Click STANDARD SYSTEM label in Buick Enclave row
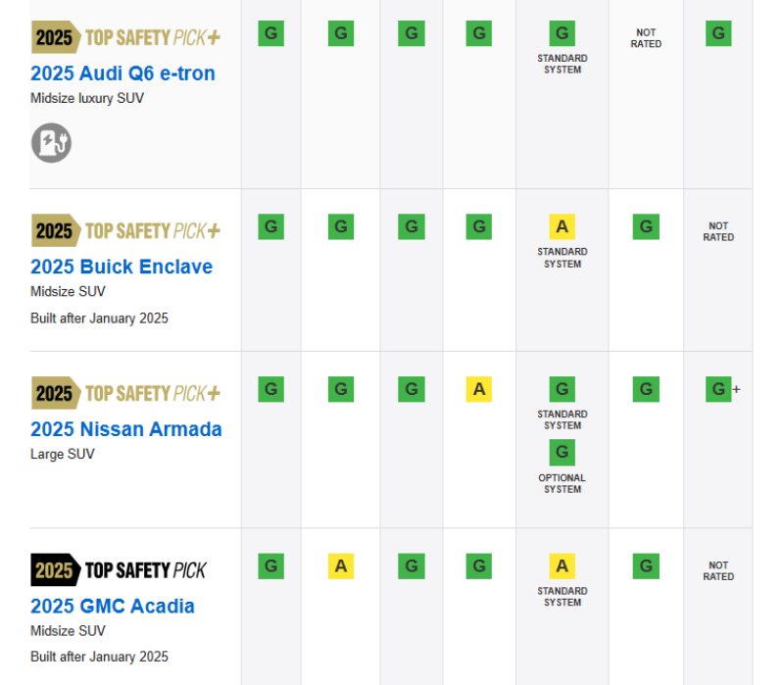Screen dimensions: 784x685 tap(562, 258)
